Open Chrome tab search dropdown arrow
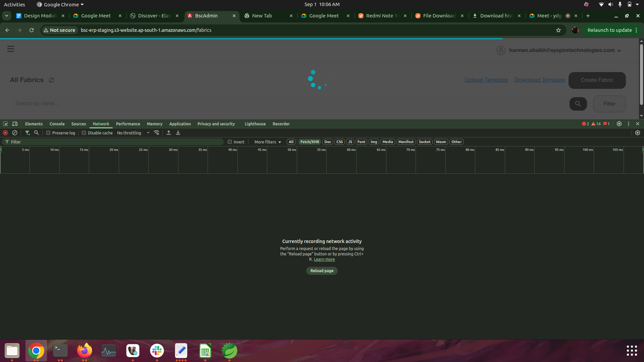The image size is (644, 362). (7, 16)
